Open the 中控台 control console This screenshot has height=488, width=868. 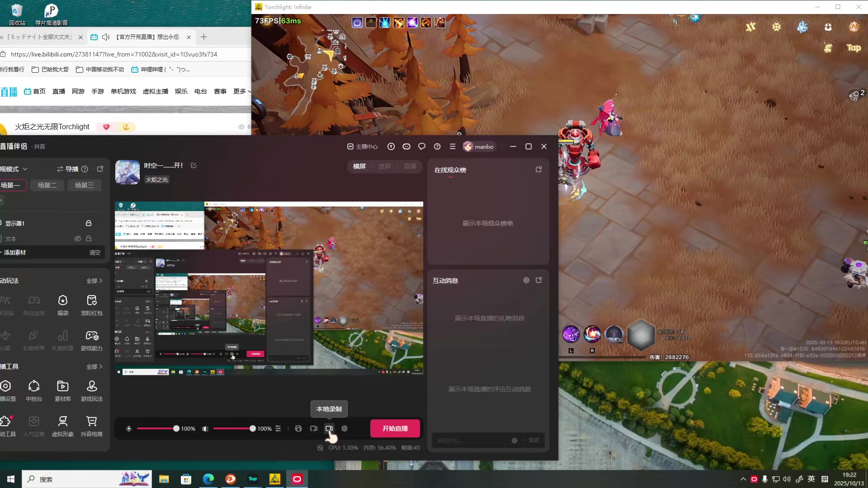(x=34, y=386)
